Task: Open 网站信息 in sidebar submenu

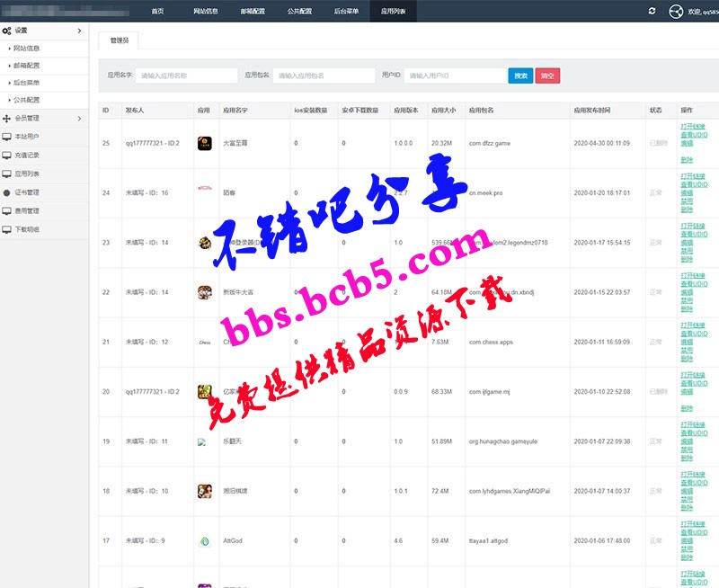Action: tap(26, 48)
